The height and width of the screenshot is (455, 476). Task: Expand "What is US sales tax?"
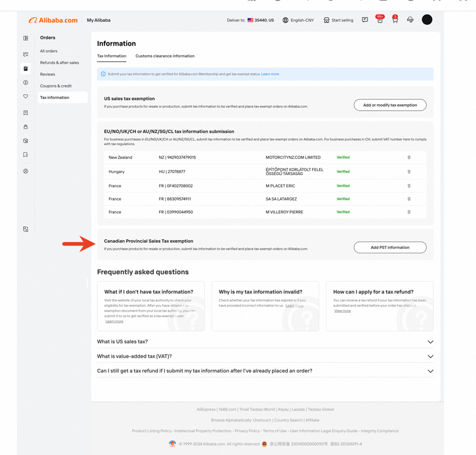pyautogui.click(x=430, y=342)
